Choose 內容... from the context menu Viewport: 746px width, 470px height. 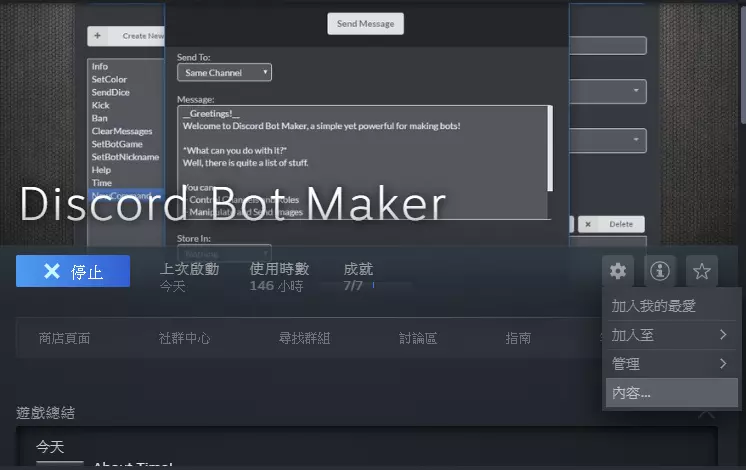click(x=671, y=393)
